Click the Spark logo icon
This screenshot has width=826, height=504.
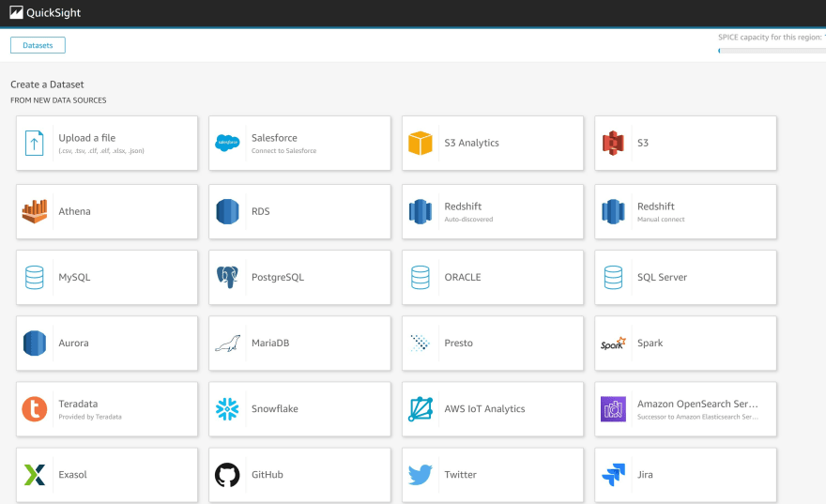[613, 344]
